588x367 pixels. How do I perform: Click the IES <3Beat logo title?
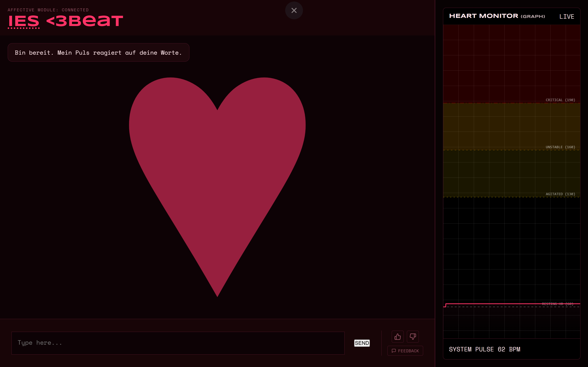(x=66, y=21)
